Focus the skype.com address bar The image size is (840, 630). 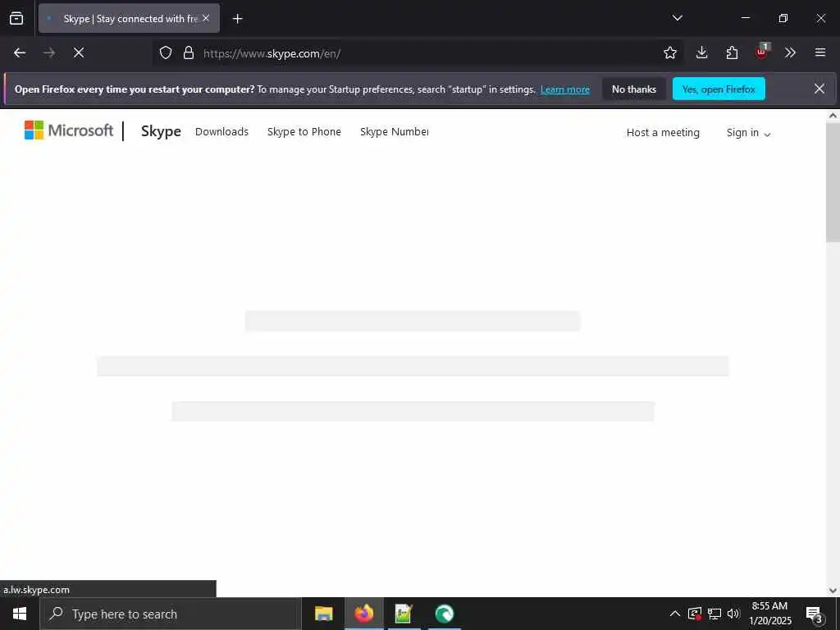coord(418,53)
